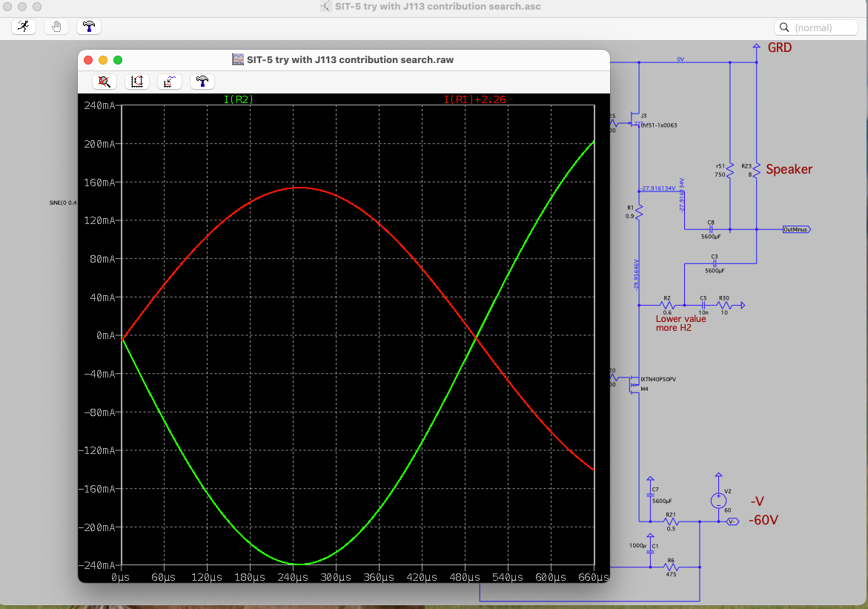The image size is (868, 609).
Task: Select the C3 capacitor symbol
Action: (x=715, y=263)
